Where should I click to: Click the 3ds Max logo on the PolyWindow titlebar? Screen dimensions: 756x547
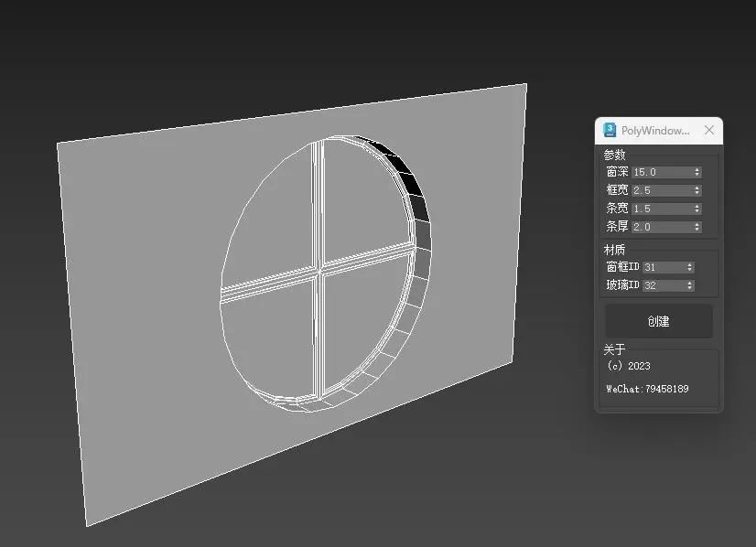point(609,130)
